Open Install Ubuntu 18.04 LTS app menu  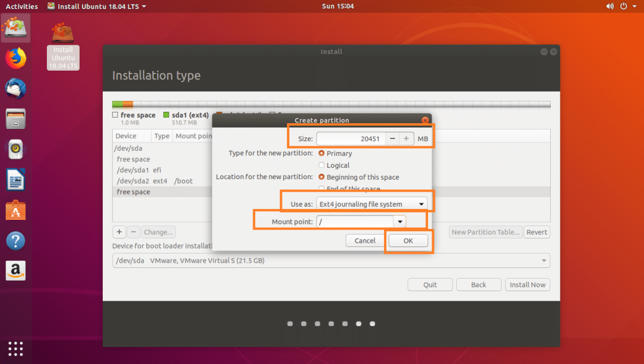(x=97, y=6)
